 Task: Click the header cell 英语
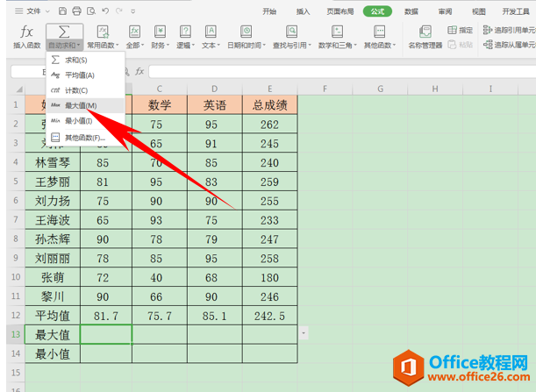click(x=215, y=105)
